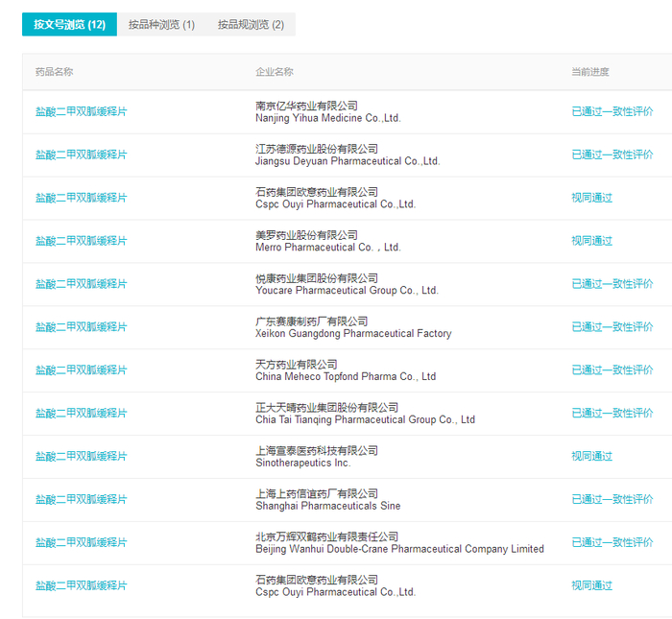672x619 pixels.
Task: Open 盐酸二甲双胍缓释片 link in Jiangsu Deyuan row
Action: tap(82, 155)
